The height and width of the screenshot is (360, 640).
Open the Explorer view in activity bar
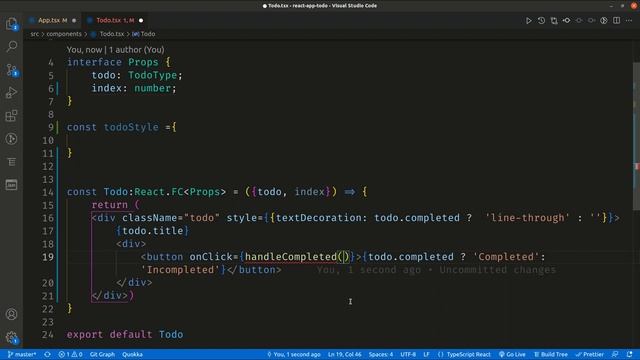(x=11, y=24)
